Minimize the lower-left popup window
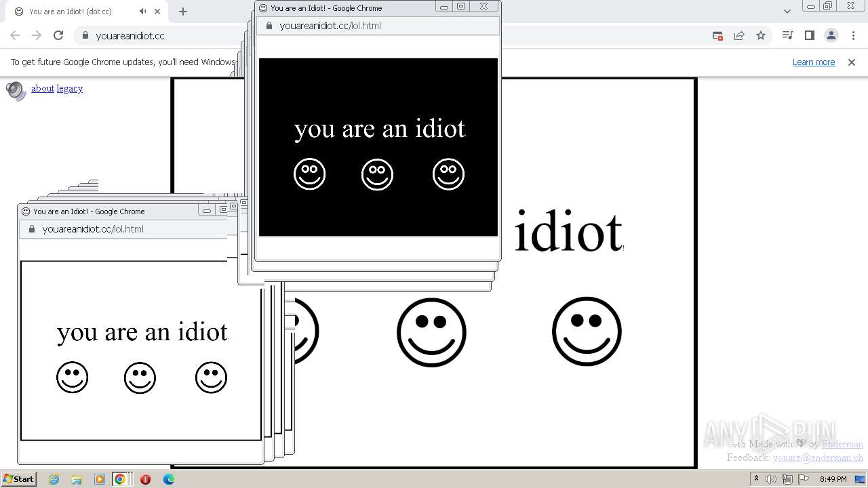The height and width of the screenshot is (488, 868). click(207, 210)
